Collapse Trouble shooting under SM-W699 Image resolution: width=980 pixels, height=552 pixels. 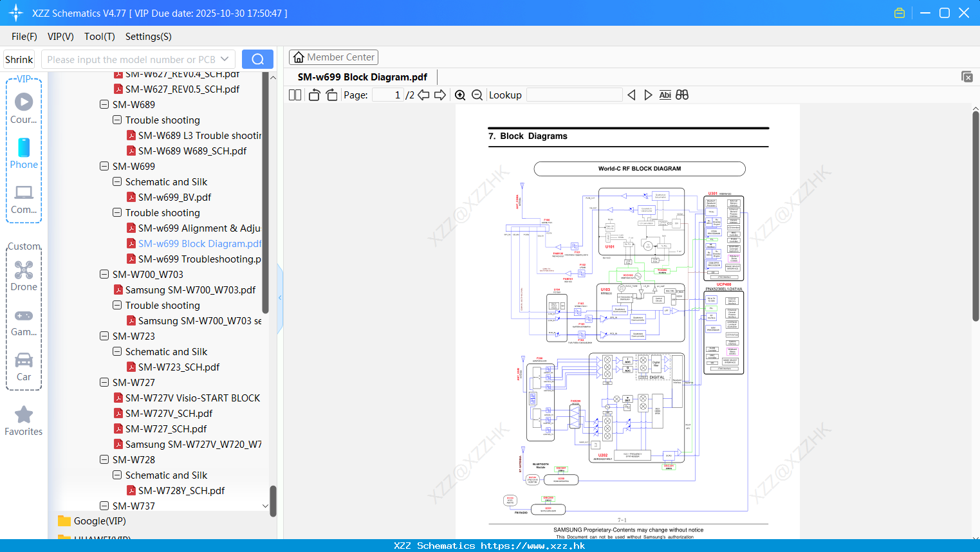[x=117, y=212]
